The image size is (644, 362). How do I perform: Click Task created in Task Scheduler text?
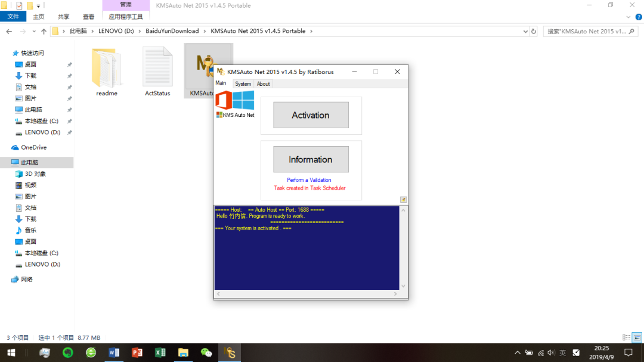click(x=309, y=188)
